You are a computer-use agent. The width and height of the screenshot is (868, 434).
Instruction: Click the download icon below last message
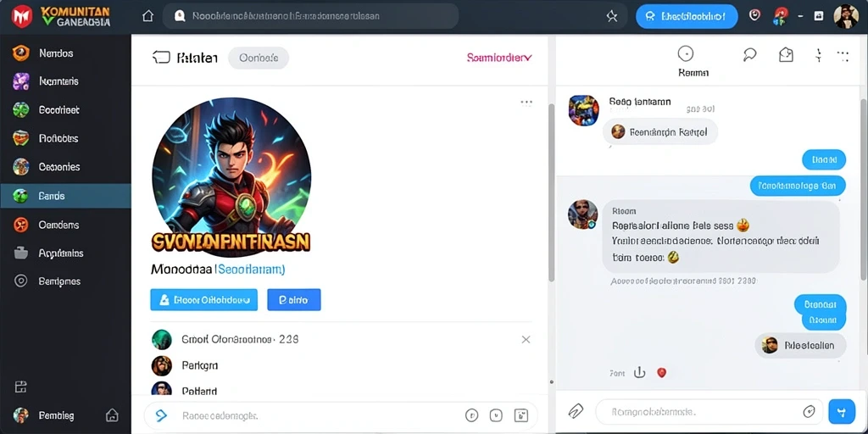tap(639, 373)
